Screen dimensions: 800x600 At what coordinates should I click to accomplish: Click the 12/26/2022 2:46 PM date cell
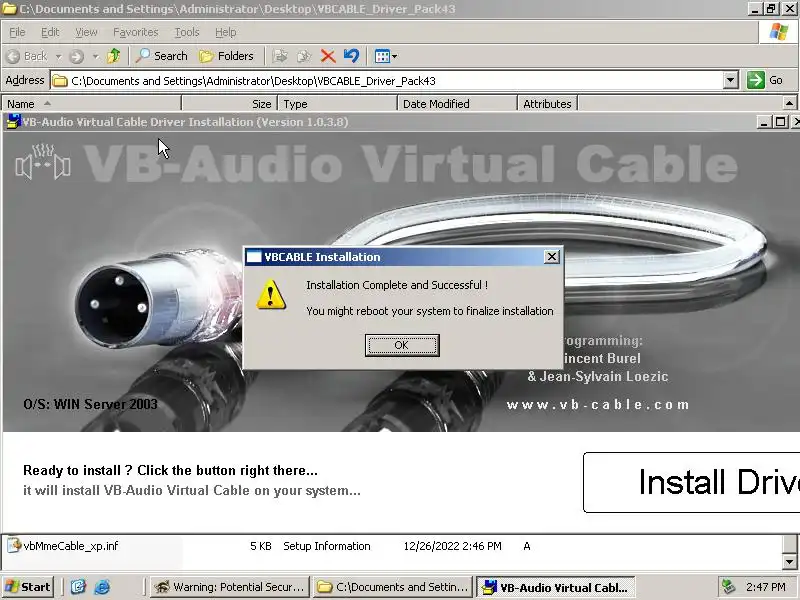tap(453, 546)
